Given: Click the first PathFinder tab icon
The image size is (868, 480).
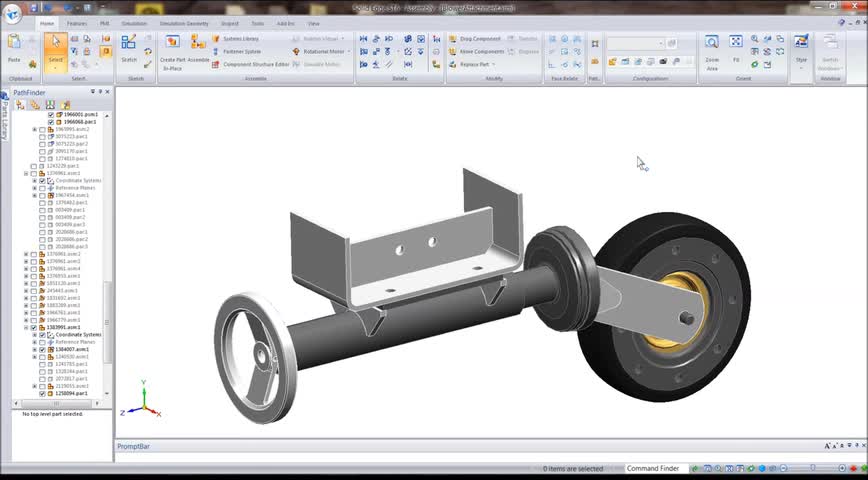Looking at the screenshot, I should point(20,105).
